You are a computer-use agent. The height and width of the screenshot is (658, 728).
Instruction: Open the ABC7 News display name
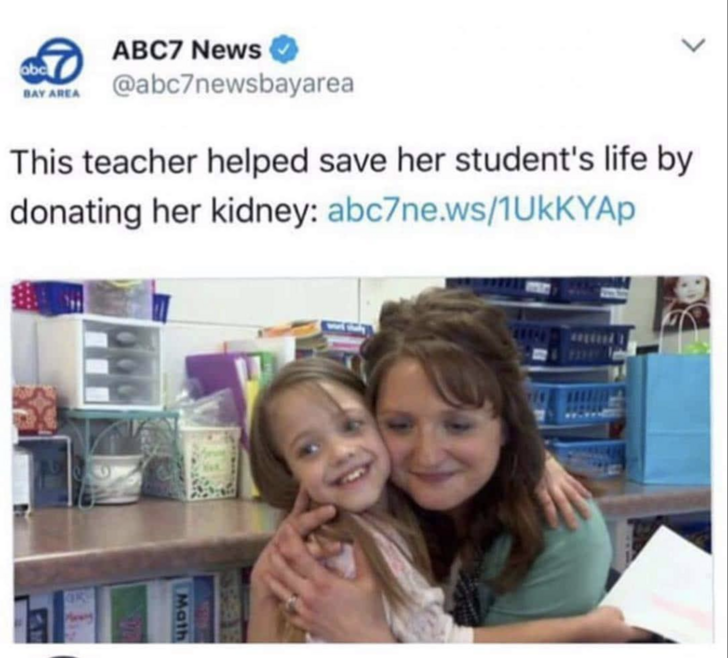click(x=187, y=49)
